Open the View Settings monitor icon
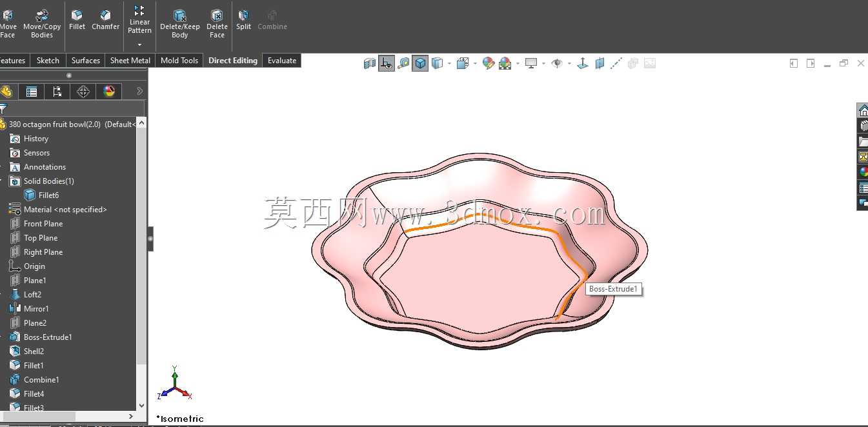The height and width of the screenshot is (427, 868). point(531,63)
